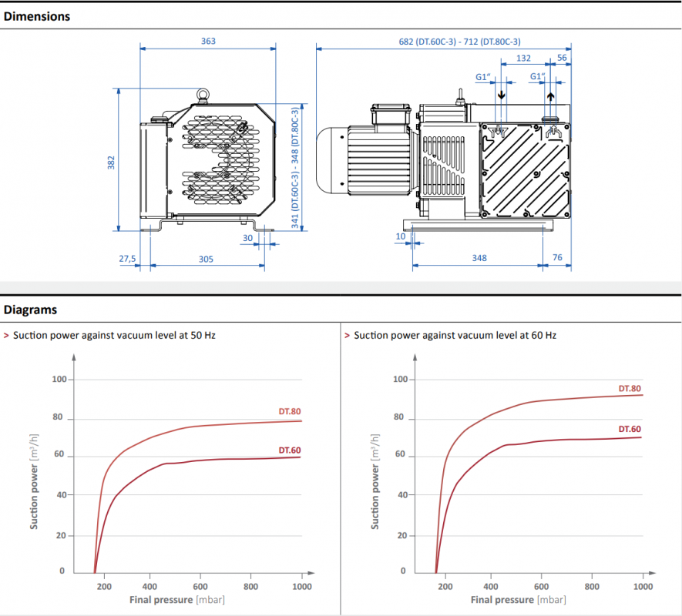
Task: Click the red chevron before the 50 Hz title
Action: (6, 336)
